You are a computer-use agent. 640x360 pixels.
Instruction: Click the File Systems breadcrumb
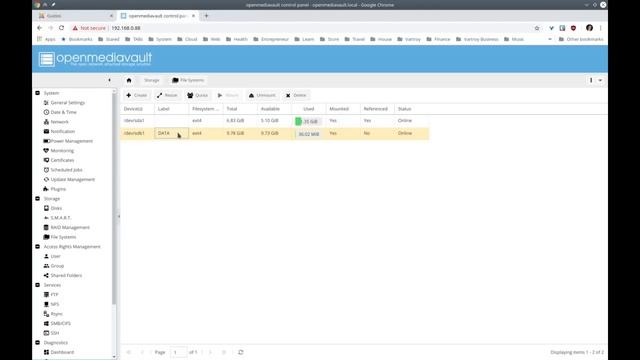click(x=188, y=80)
